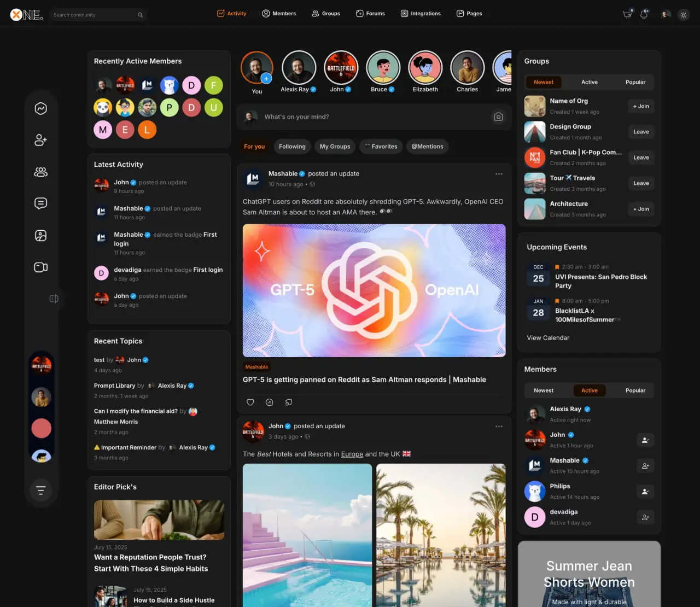This screenshot has width=700, height=607.
Task: Comment on the Mashable GPT-5 post
Action: pos(270,402)
